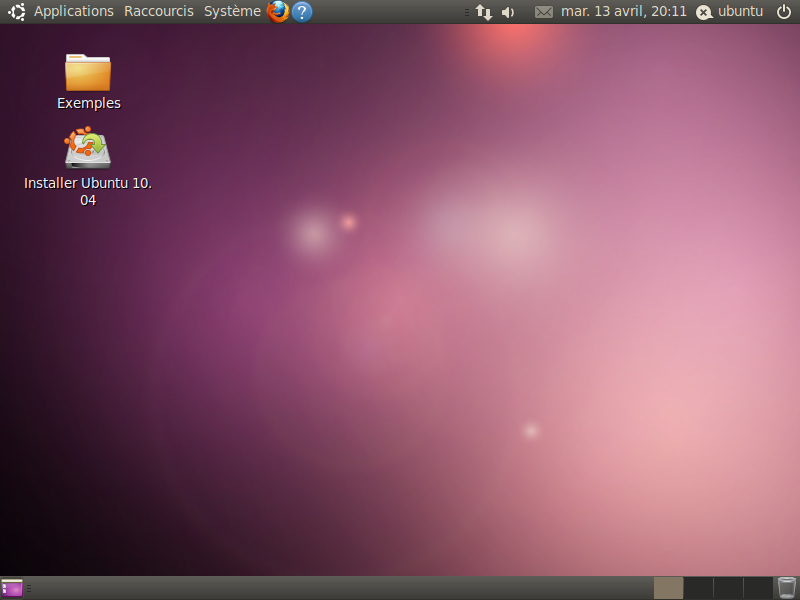Open the power session menu icon
Screen dimensions: 800x600
(x=784, y=12)
